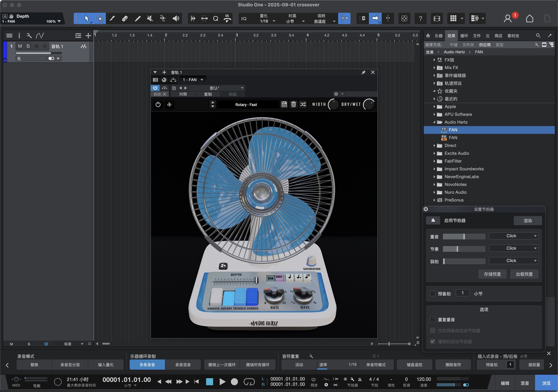Go to the Start page home icon
This screenshot has width=558, height=392.
(x=530, y=18)
